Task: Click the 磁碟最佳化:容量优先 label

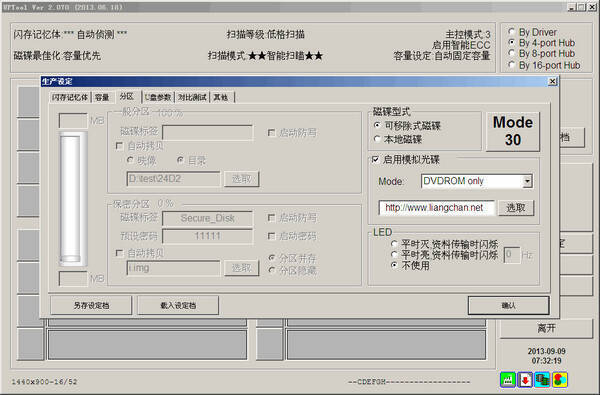Action: pos(57,56)
